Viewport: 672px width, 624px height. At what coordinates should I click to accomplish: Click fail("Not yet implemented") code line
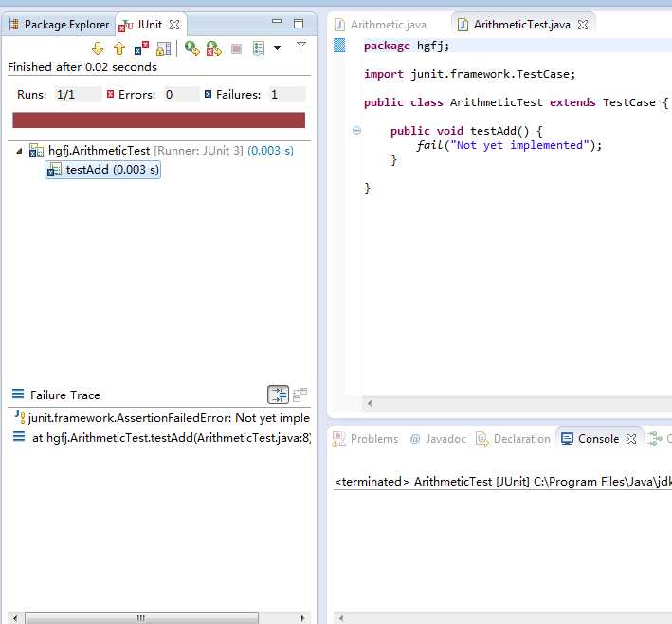pyautogui.click(x=509, y=145)
